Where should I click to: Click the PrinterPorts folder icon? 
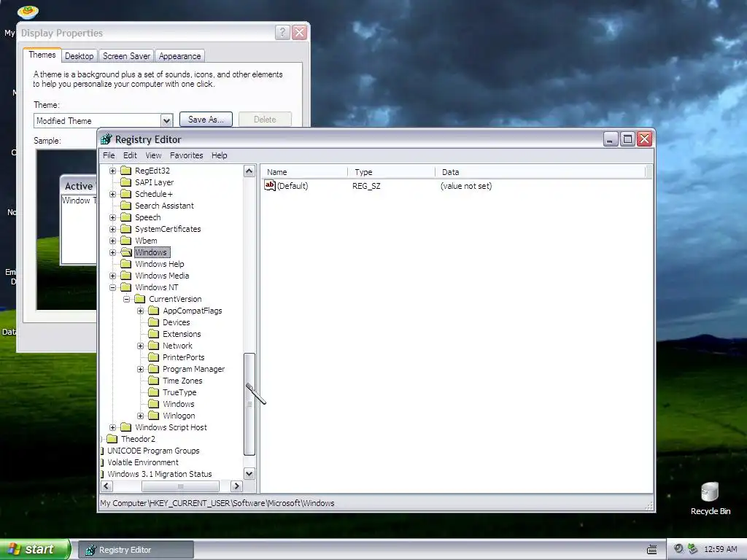pyautogui.click(x=153, y=357)
